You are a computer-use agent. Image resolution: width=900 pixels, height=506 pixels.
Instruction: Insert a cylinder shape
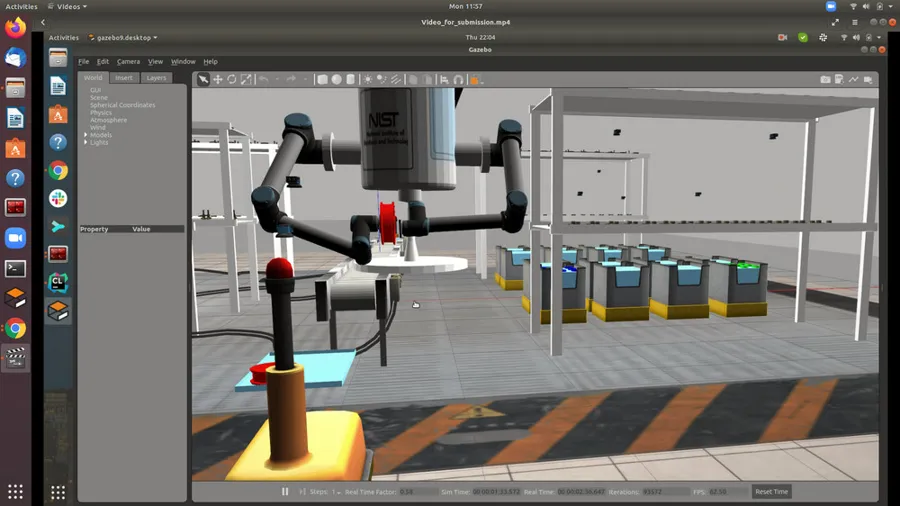click(351, 79)
